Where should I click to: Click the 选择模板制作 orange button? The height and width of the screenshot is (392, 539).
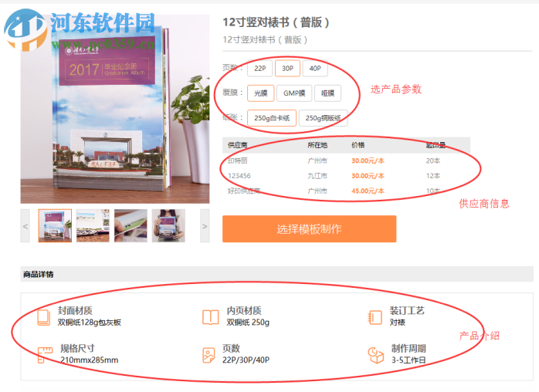(x=309, y=229)
